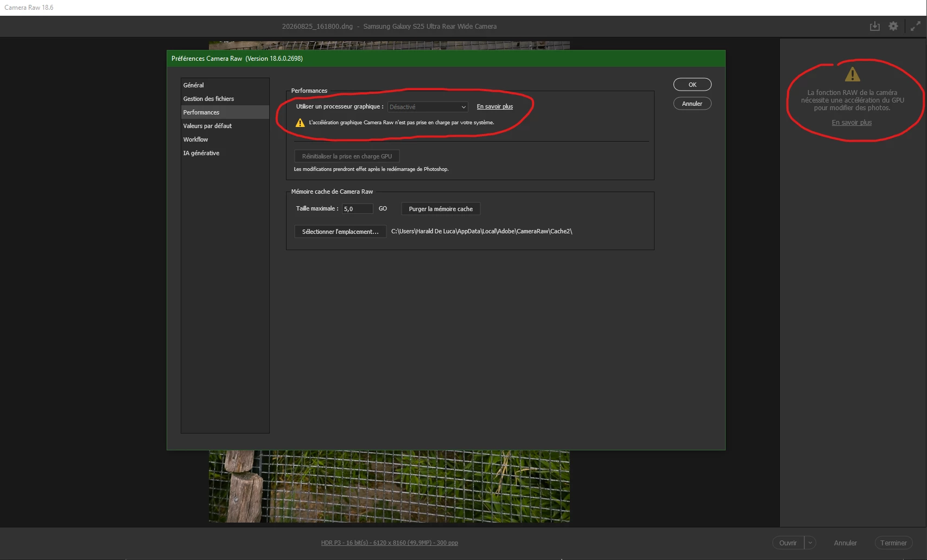Open the settings gear icon
The height and width of the screenshot is (560, 927).
pyautogui.click(x=893, y=26)
